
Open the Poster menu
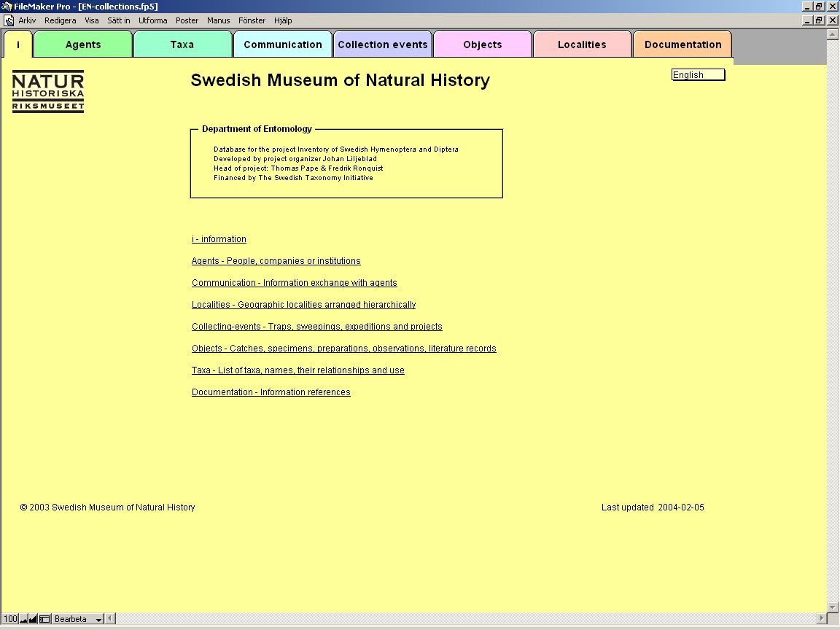tap(187, 20)
